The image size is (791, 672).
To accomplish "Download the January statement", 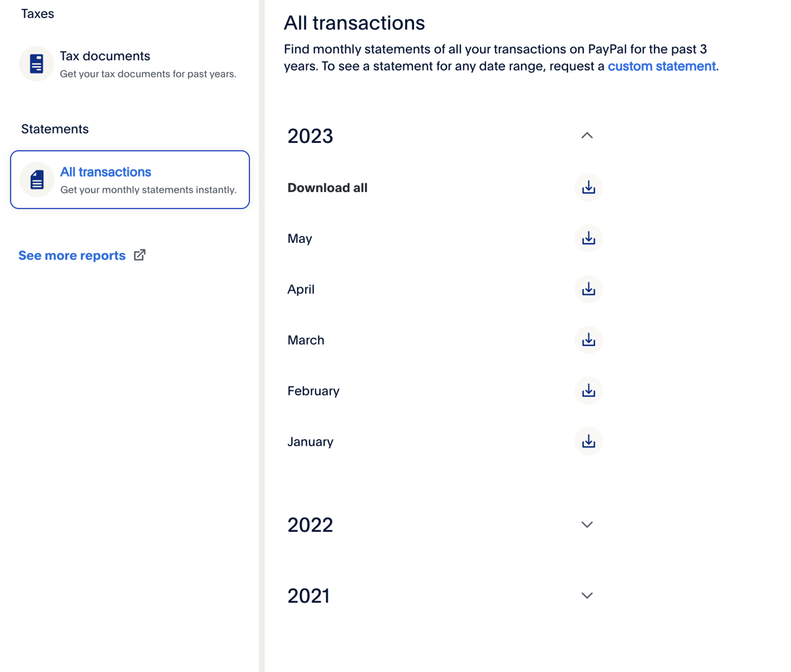I will tap(588, 442).
